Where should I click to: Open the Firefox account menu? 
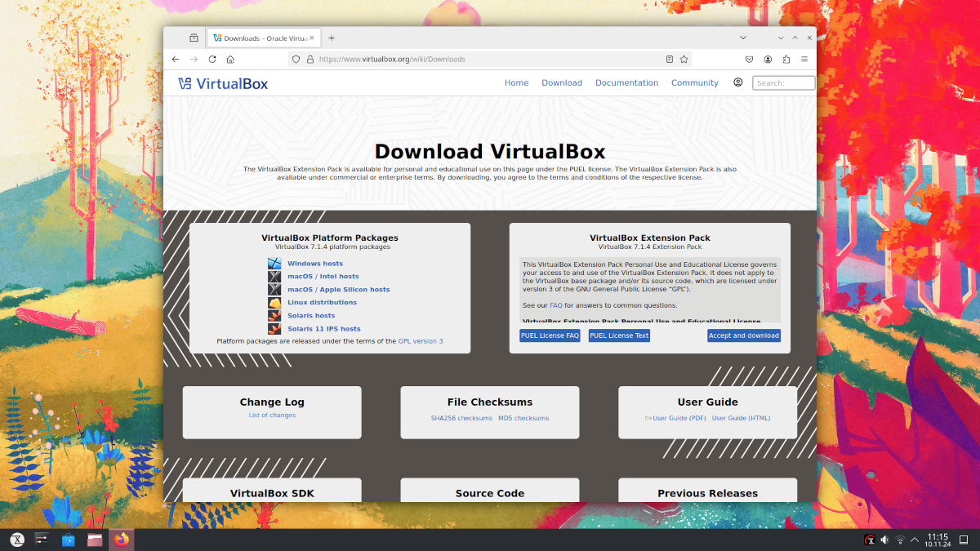pos(768,60)
